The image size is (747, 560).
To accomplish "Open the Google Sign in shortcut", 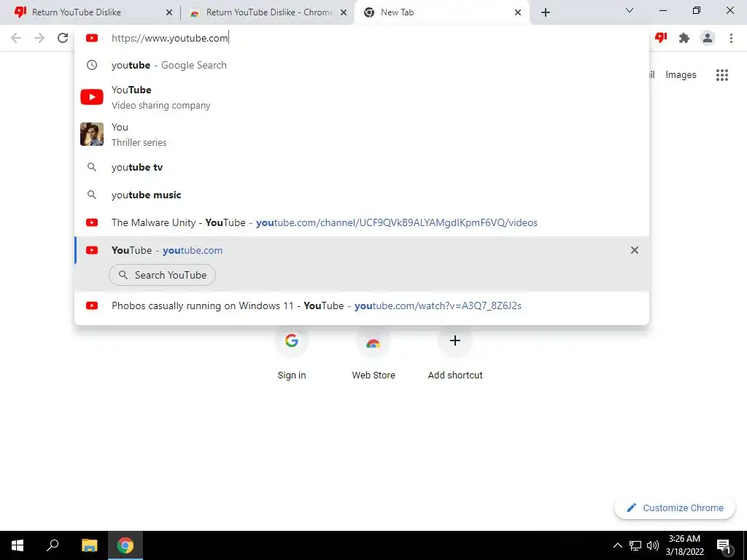I will coord(292,354).
